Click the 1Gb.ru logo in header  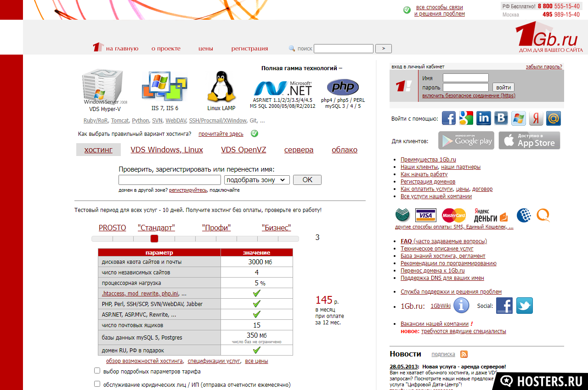549,37
